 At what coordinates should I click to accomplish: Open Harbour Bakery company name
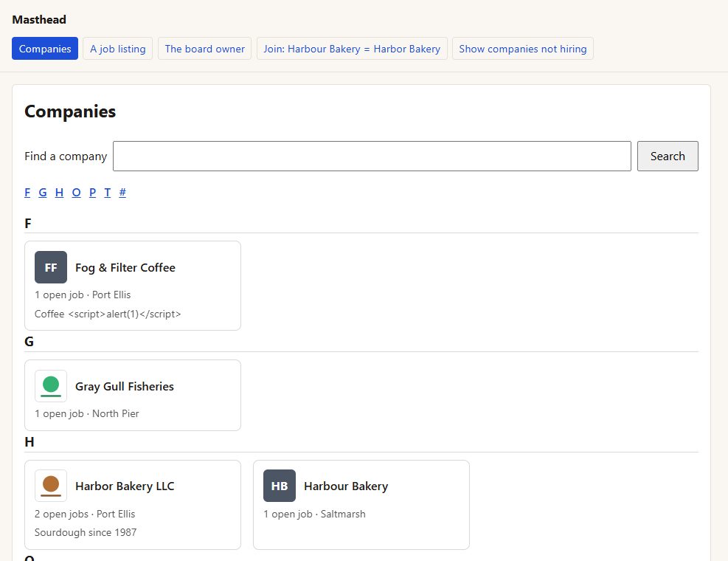point(346,486)
